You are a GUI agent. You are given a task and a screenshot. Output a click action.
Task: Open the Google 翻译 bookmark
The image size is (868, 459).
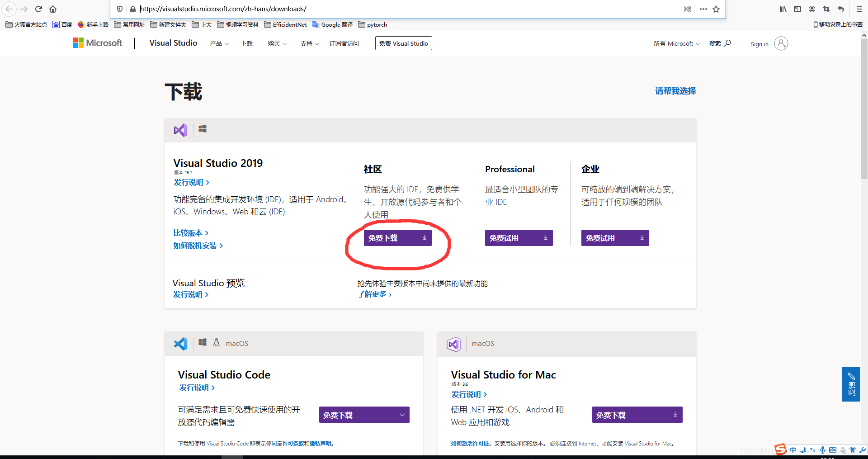click(x=333, y=24)
